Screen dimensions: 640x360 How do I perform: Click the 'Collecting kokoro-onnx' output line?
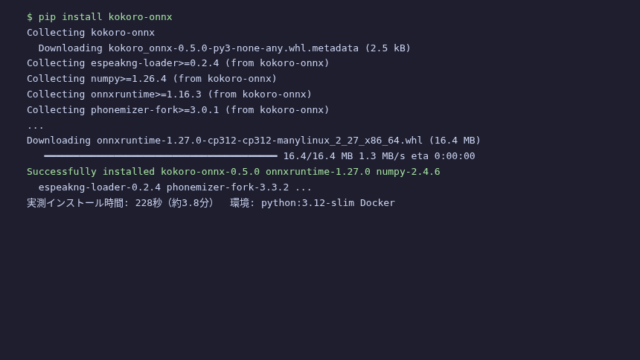pos(91,32)
